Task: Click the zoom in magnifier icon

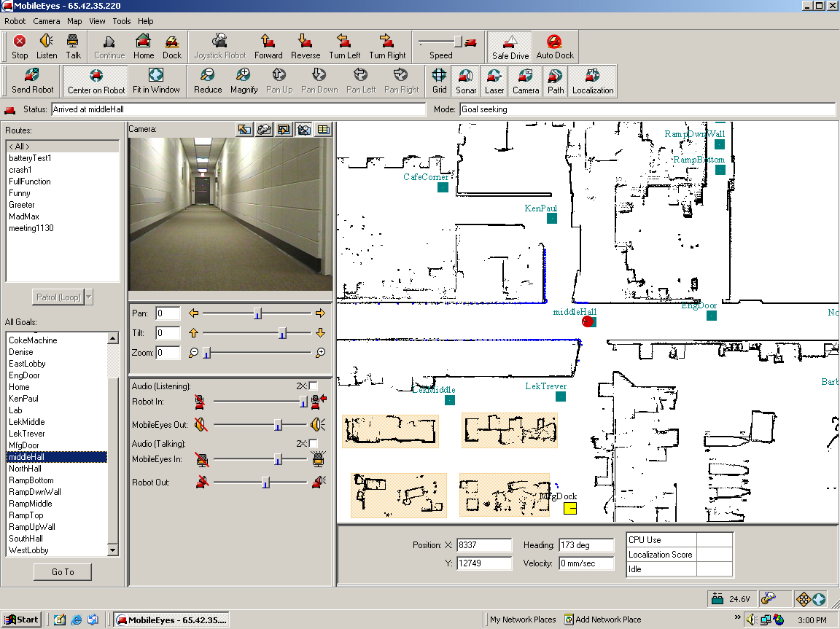Action: tap(320, 352)
